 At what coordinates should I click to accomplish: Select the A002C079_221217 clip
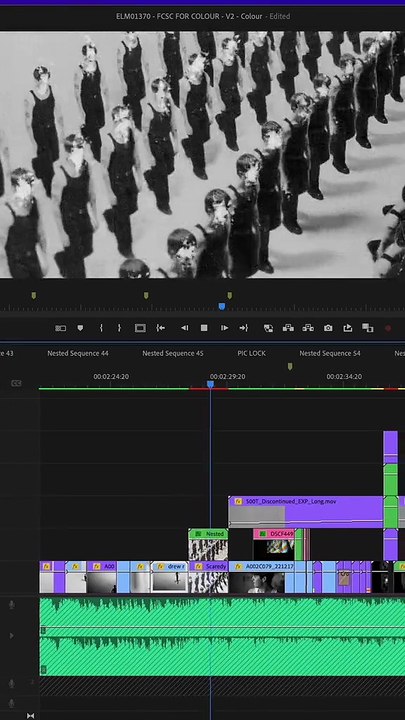[x=261, y=577]
